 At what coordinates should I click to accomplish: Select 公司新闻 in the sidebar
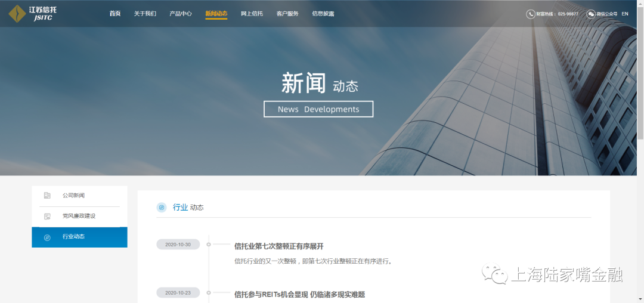pos(79,196)
